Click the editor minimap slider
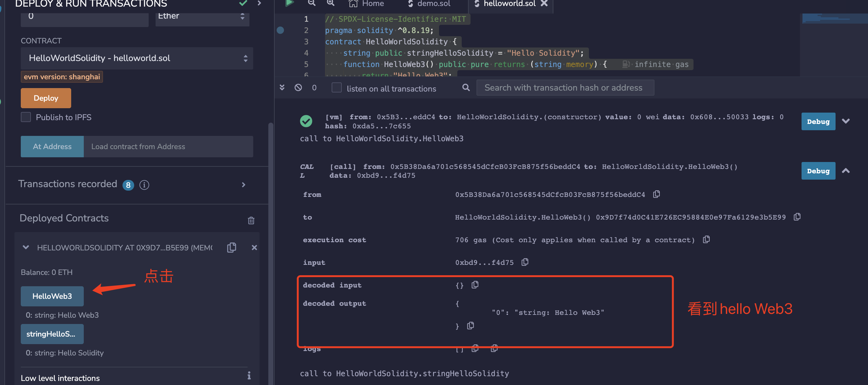 tap(834, 18)
